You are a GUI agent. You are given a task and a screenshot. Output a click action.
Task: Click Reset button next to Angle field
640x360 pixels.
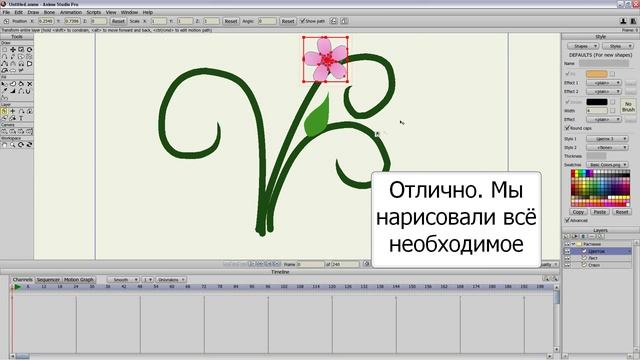pyautogui.click(x=288, y=21)
